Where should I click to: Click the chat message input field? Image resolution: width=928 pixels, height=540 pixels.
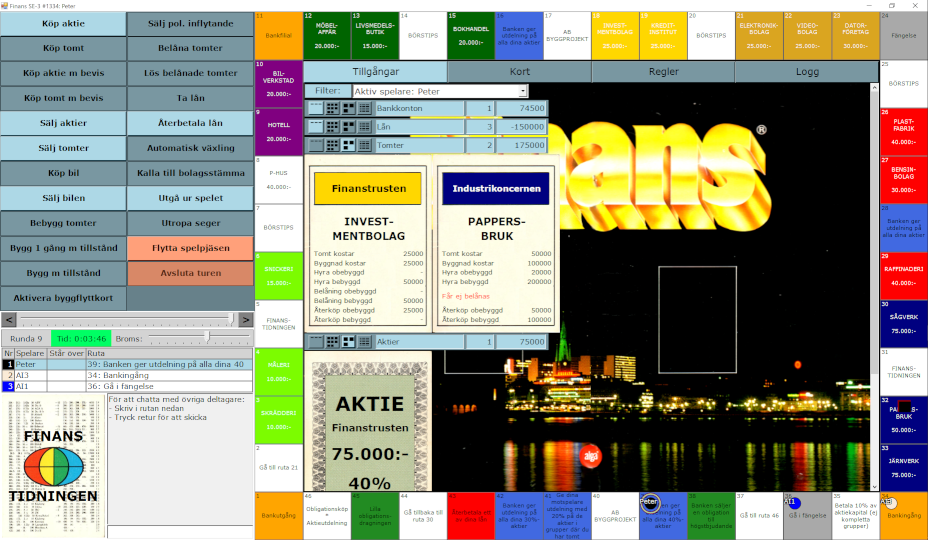(x=180, y=532)
